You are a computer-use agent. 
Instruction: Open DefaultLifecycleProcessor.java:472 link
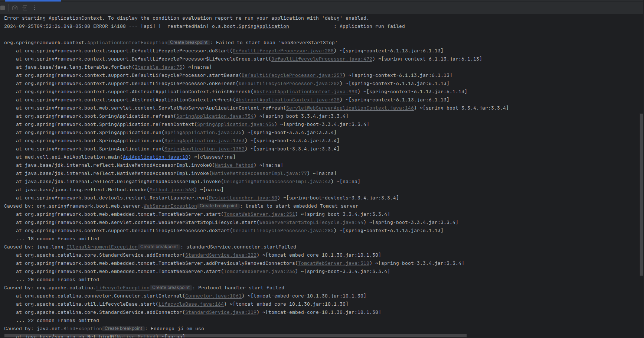coord(322,59)
